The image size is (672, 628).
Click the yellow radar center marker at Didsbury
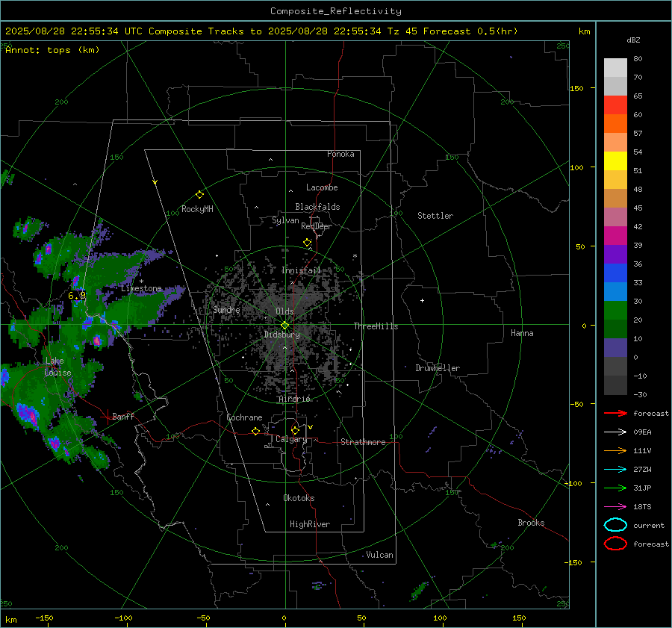[285, 325]
